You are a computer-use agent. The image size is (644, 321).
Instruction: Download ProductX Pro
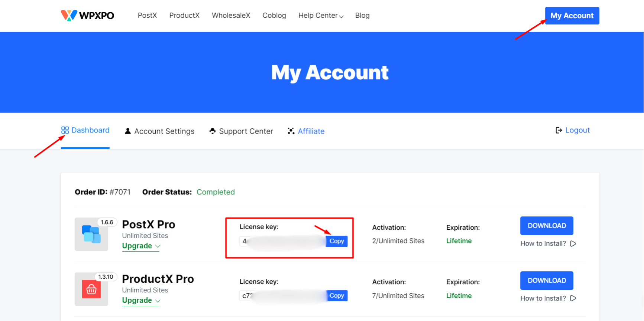pos(547,281)
